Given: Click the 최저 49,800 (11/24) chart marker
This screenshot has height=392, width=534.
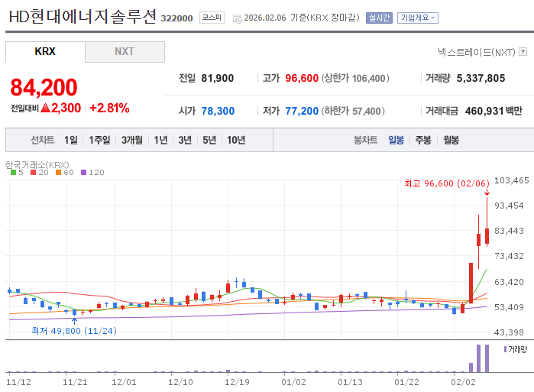Looking at the screenshot, I should (x=74, y=331).
